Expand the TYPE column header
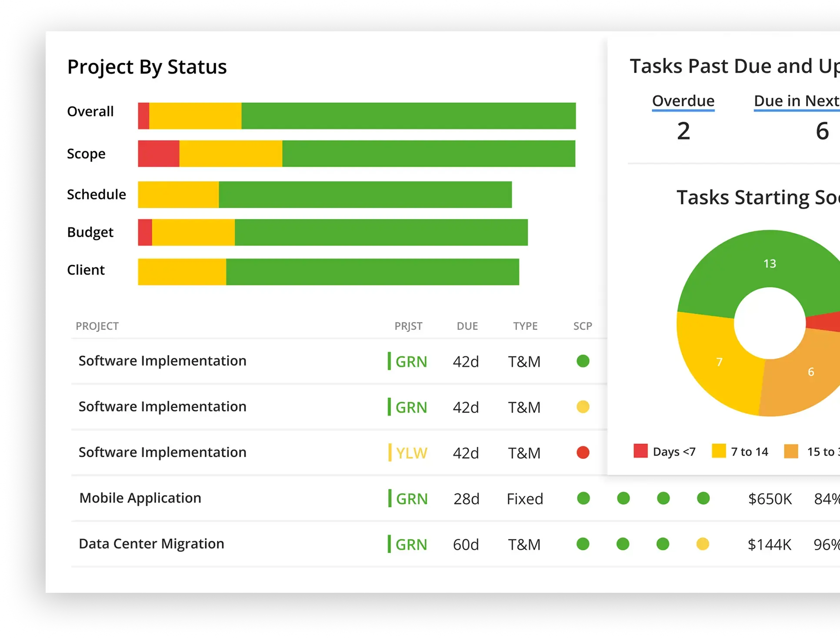 tap(525, 326)
